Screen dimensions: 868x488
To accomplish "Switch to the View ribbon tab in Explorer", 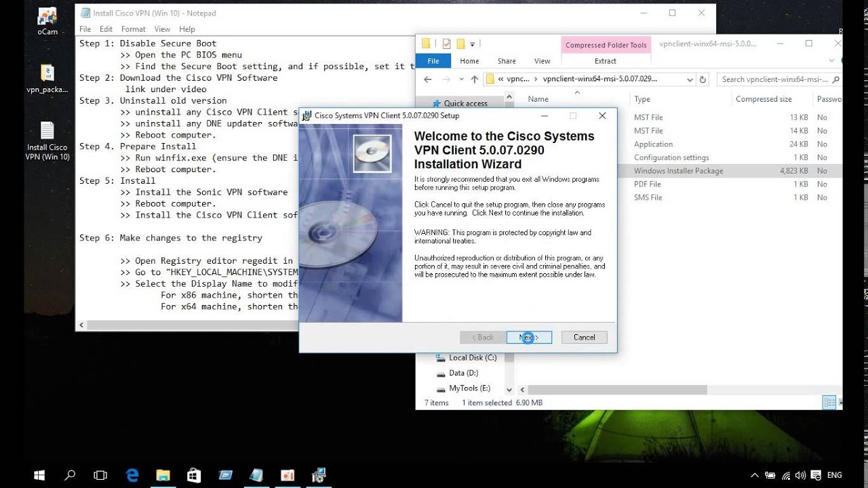I will 542,61.
